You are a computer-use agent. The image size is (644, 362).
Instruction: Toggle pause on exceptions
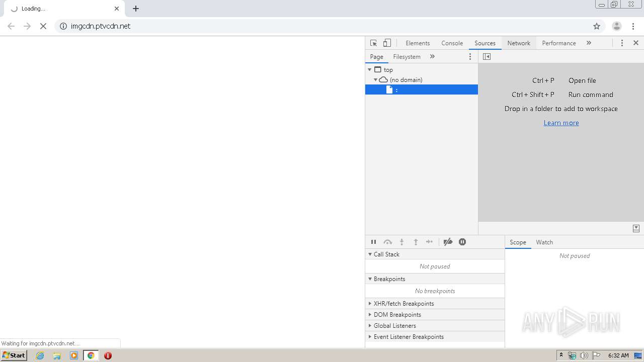(462, 242)
